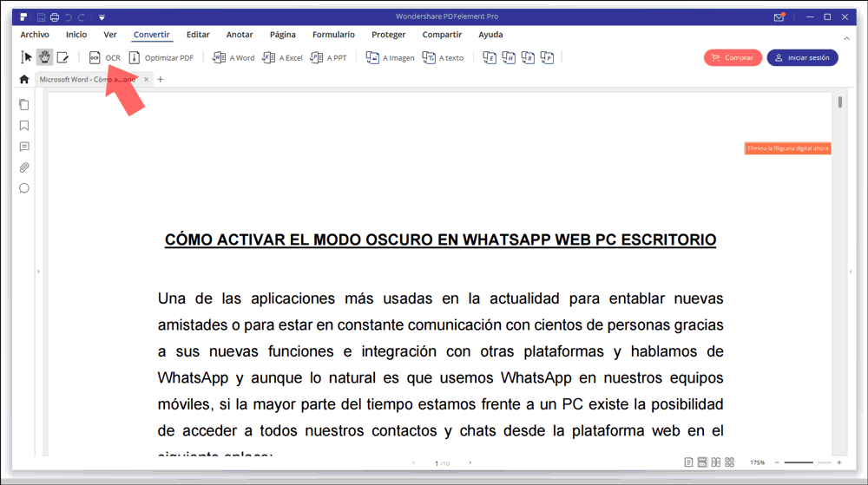
Task: Expand the left side panel arrow
Action: coord(38,272)
